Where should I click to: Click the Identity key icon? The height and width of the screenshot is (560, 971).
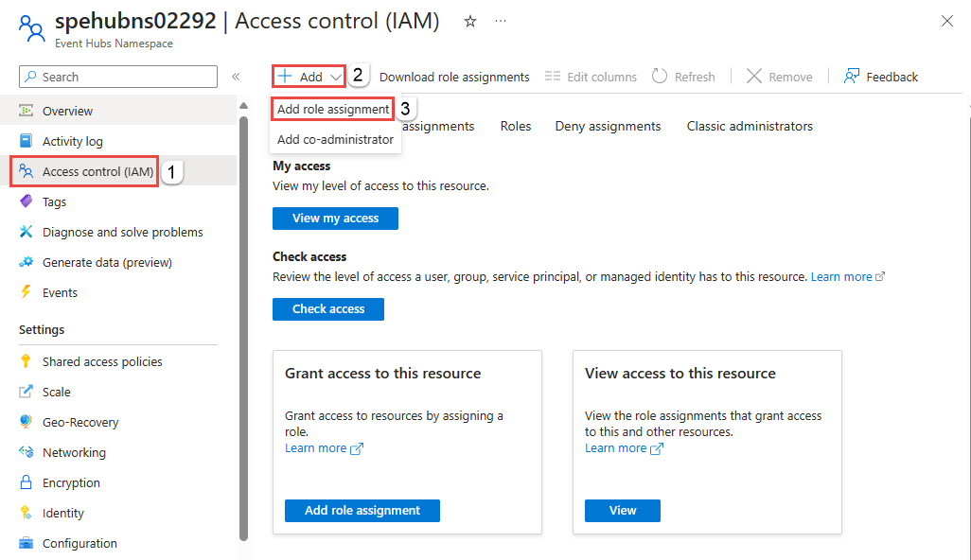pos(26,513)
